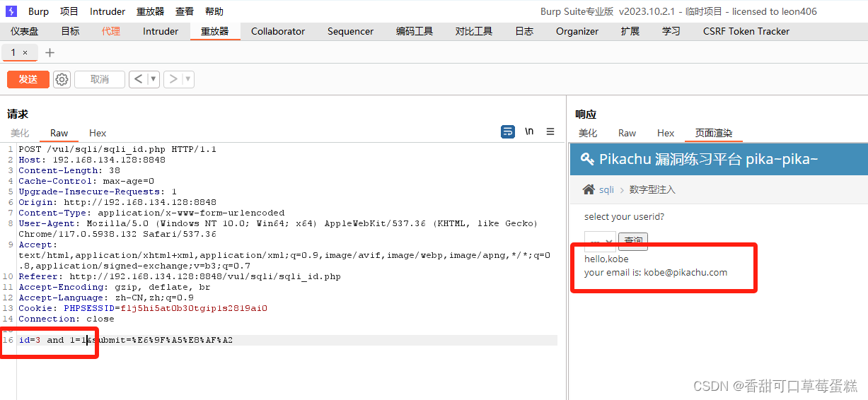Open the Intruder menu in menu bar

pos(108,11)
